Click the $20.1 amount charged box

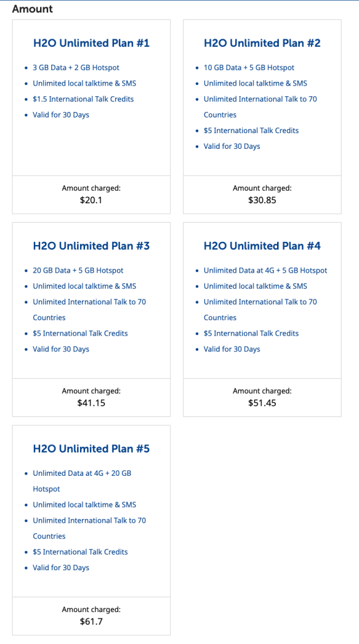(x=91, y=194)
